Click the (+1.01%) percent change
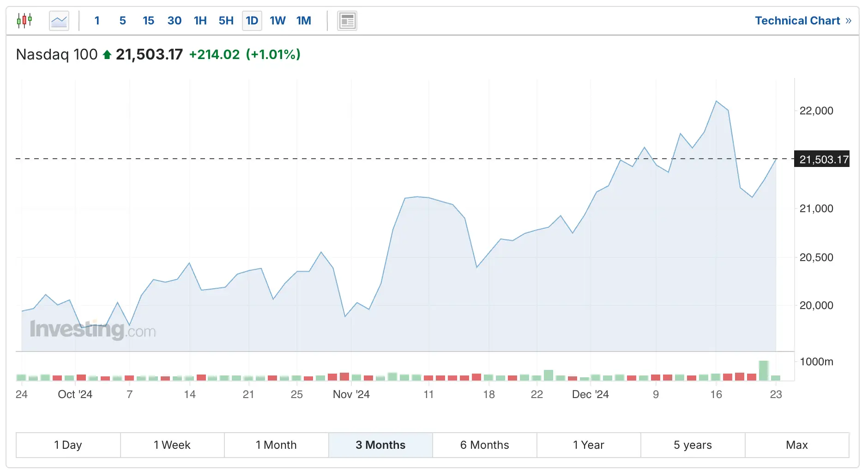The width and height of the screenshot is (868, 476). point(273,54)
